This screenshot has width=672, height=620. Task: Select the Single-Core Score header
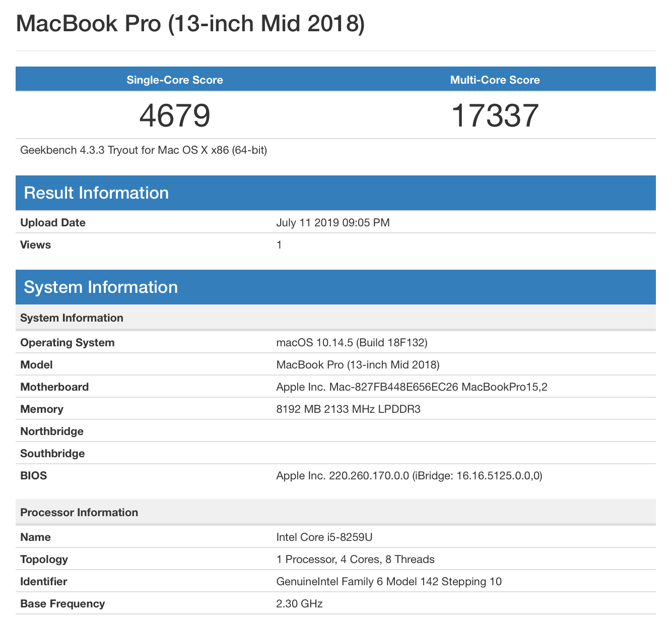(175, 80)
